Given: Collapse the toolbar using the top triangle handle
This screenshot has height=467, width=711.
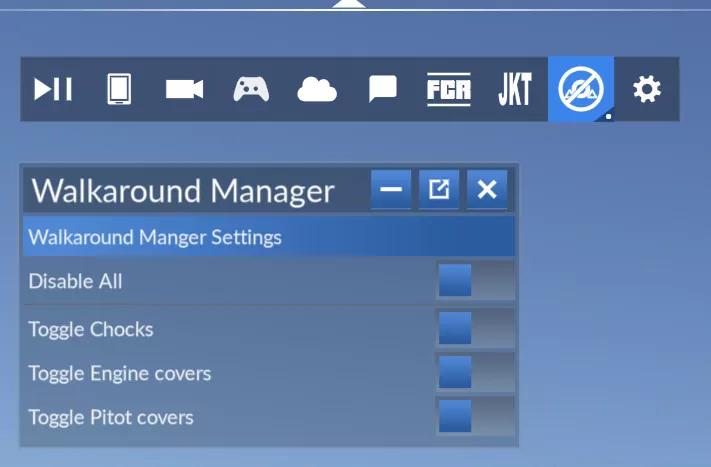Looking at the screenshot, I should pyautogui.click(x=348, y=4).
